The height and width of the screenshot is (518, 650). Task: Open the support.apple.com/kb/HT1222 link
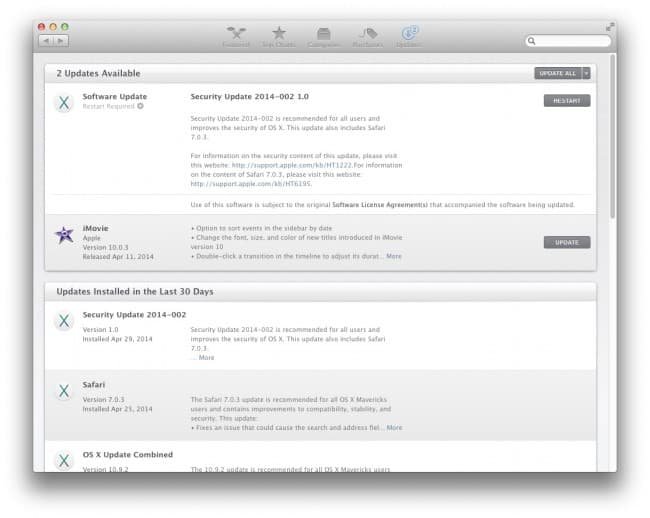(291, 165)
